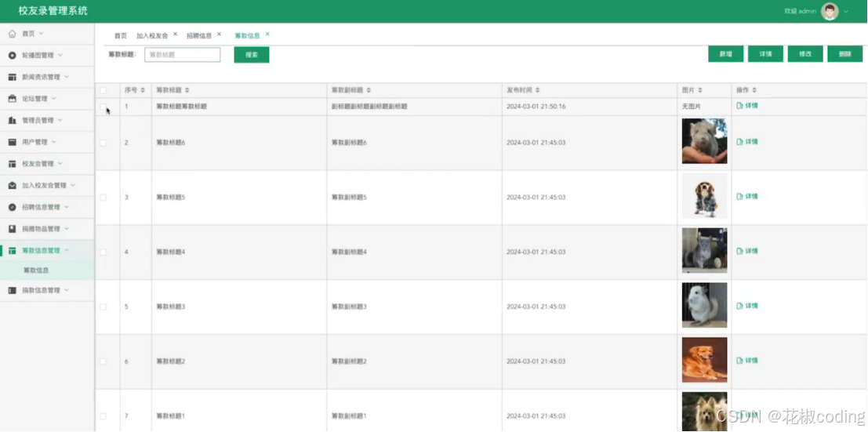Click the 轮播图管理 sidebar icon
Viewport: 868px width, 432px height.
coord(13,56)
